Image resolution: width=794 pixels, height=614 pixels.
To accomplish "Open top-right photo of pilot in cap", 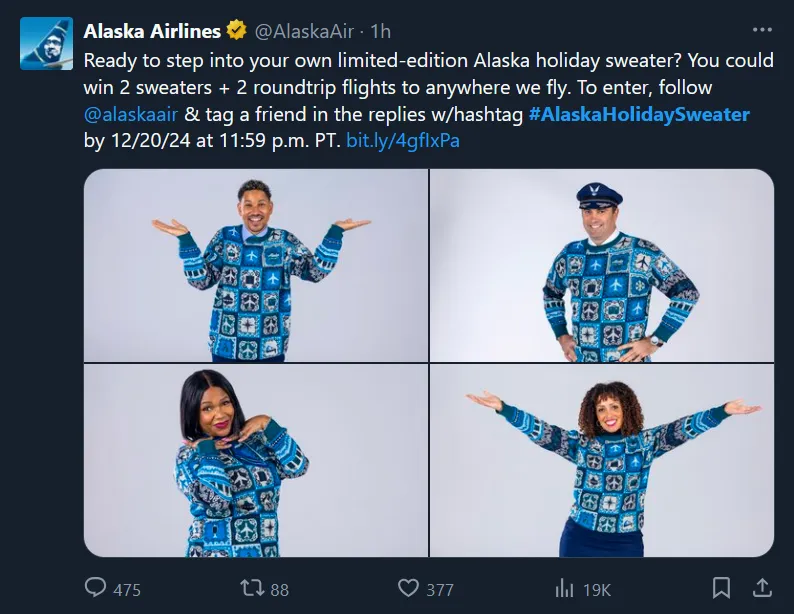I will (602, 265).
